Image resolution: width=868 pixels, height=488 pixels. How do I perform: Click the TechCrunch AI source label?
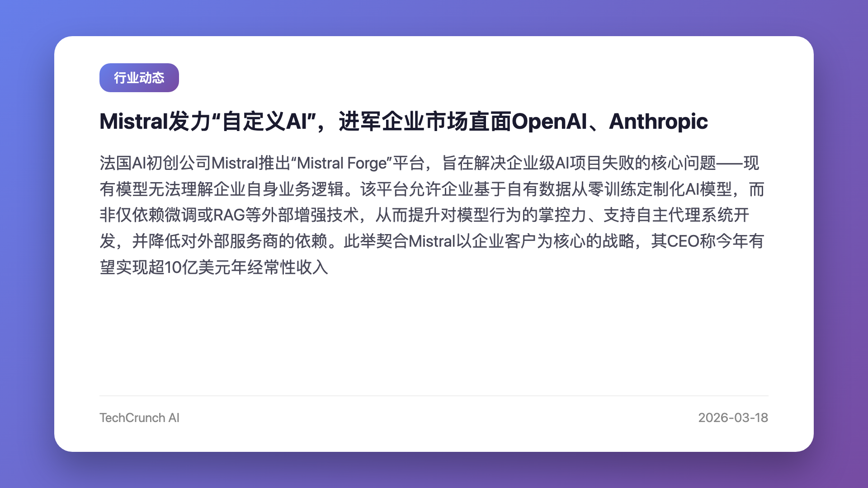coord(139,418)
